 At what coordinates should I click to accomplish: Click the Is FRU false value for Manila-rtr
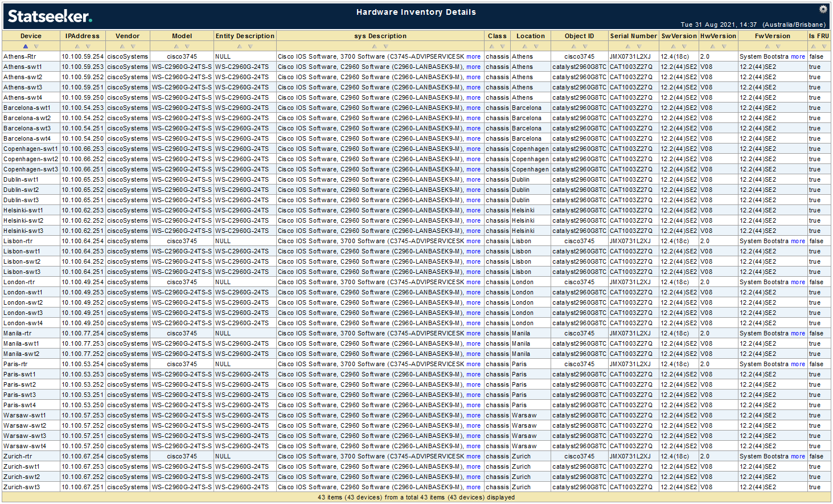[x=816, y=333]
